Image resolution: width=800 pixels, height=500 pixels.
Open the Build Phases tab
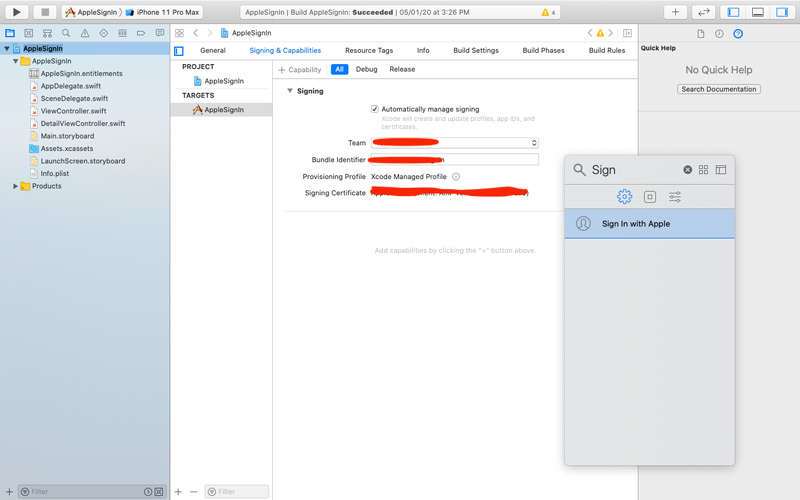tap(543, 51)
